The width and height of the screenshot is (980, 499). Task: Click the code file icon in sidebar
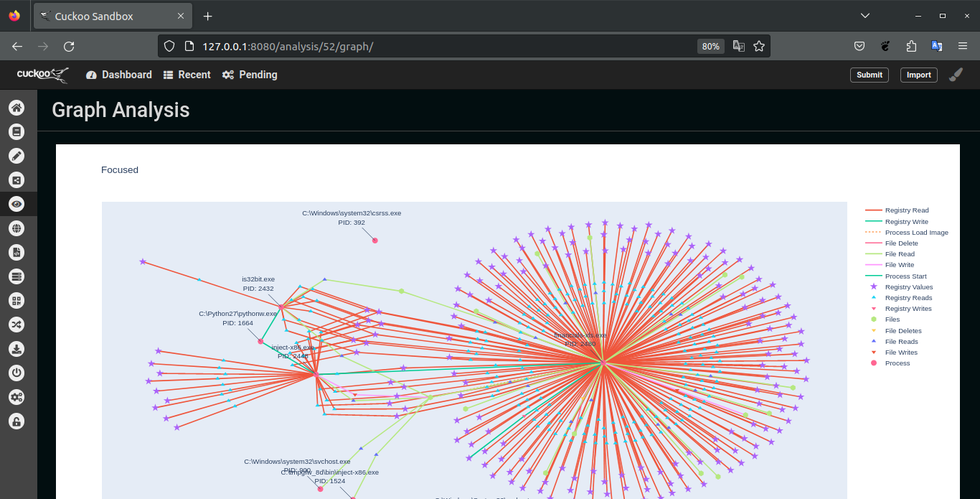click(17, 253)
